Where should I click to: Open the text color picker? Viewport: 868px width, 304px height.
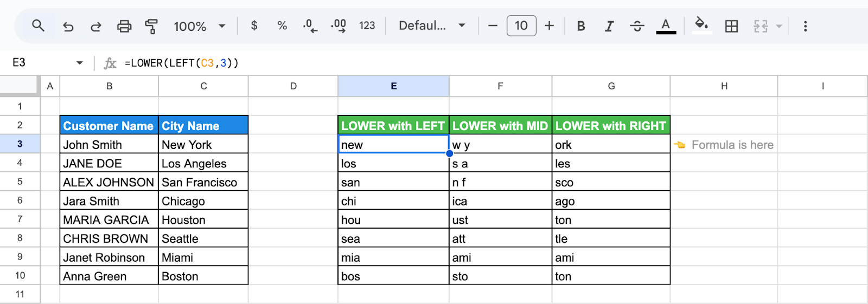point(666,25)
